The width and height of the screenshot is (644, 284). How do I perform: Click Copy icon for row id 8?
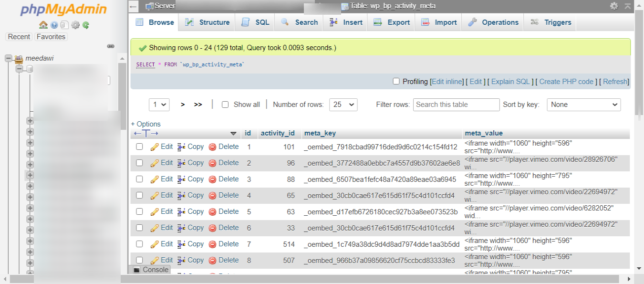(x=181, y=261)
